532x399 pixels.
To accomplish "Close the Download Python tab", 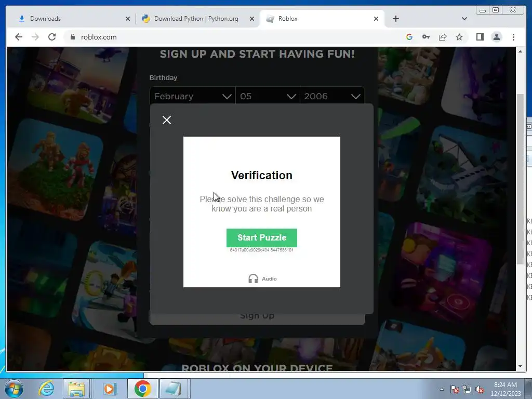I will [x=252, y=19].
